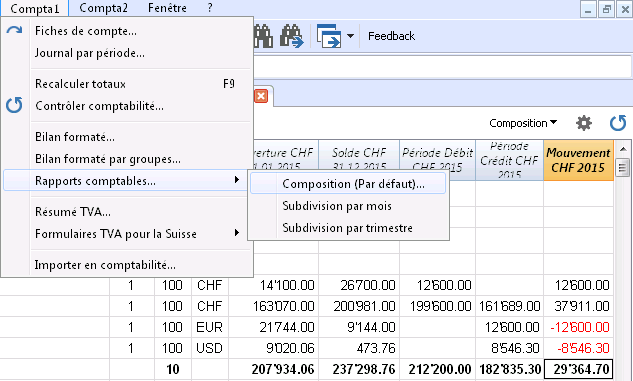Image resolution: width=633 pixels, height=381 pixels.
Task: Open the Fenêtre menu
Action: click(x=167, y=8)
